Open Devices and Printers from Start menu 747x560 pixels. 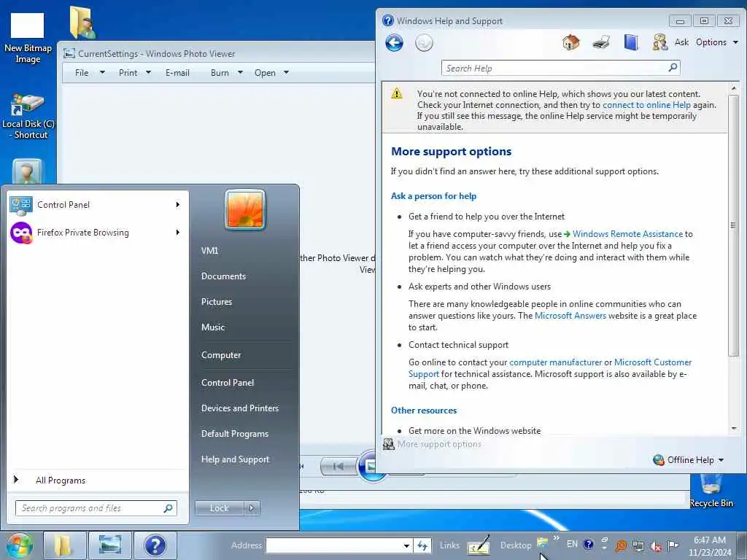[x=240, y=408]
